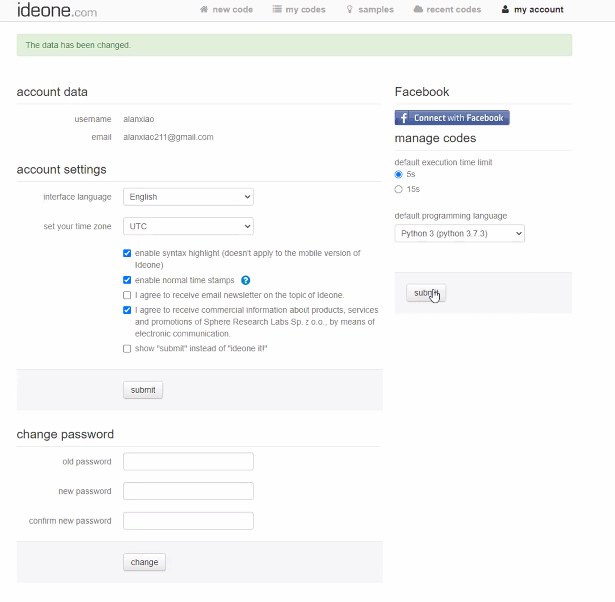This screenshot has width=615, height=602.
Task: Click the ideone.com logo
Action: click(x=57, y=10)
